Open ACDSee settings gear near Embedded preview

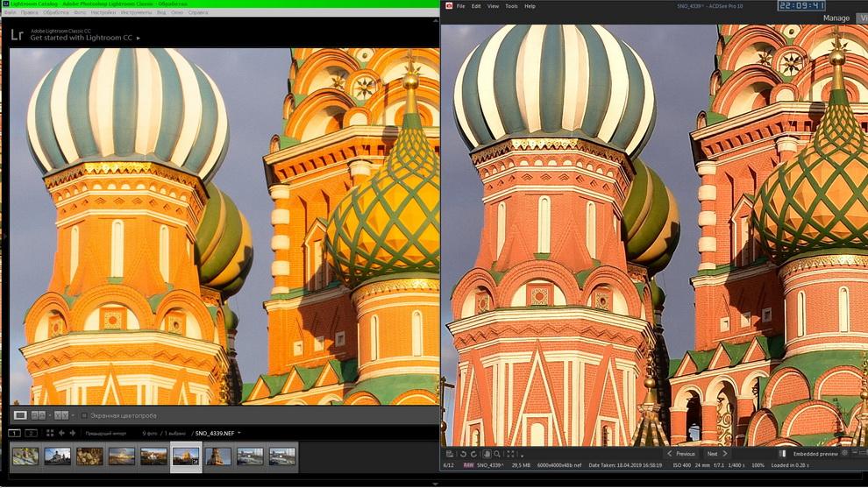click(x=844, y=453)
